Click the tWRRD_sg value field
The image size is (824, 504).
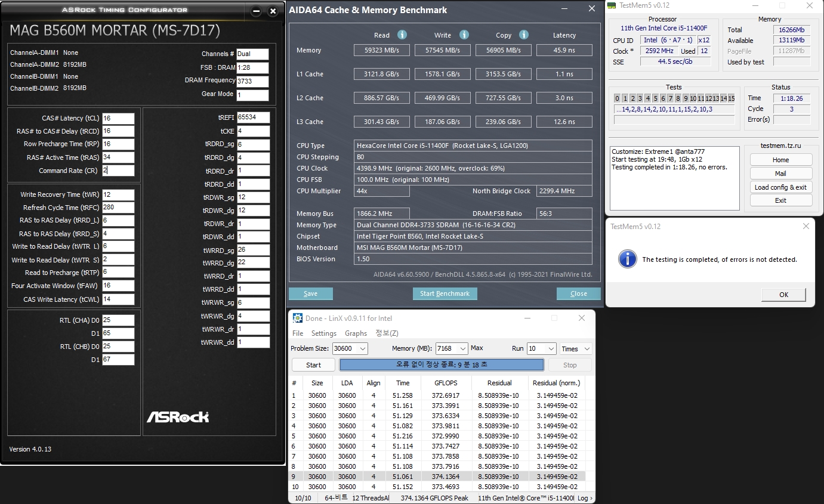[x=253, y=250]
